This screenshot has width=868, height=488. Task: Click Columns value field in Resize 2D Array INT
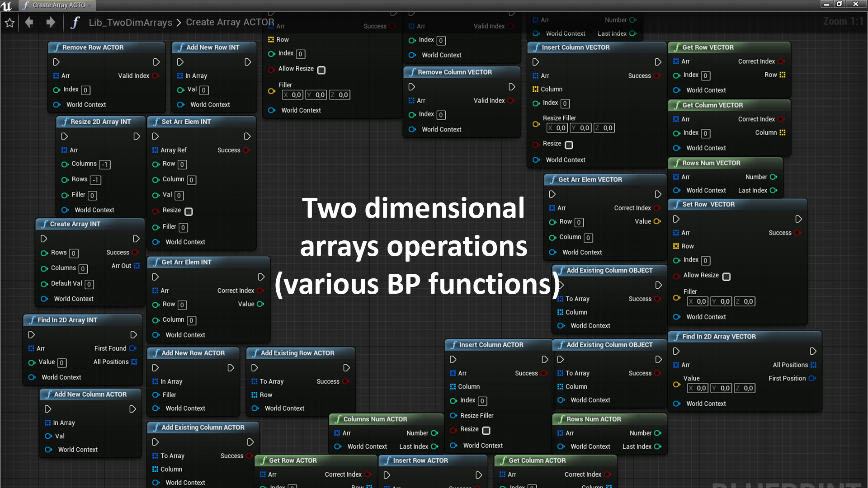coord(105,164)
